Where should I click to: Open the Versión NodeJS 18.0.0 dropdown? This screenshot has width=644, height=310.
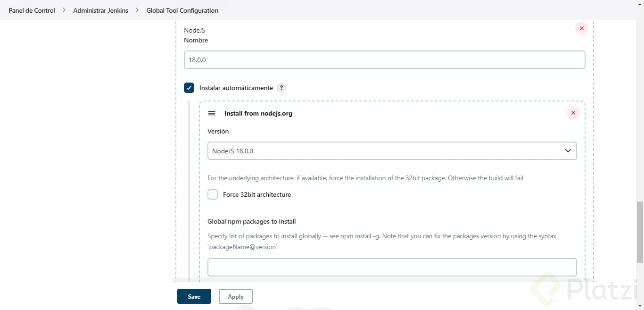tap(392, 151)
